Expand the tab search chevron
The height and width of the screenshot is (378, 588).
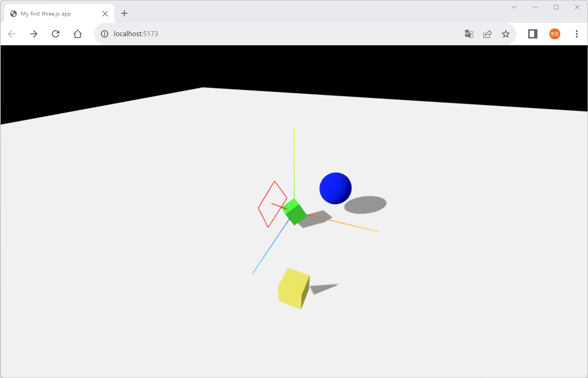514,7
